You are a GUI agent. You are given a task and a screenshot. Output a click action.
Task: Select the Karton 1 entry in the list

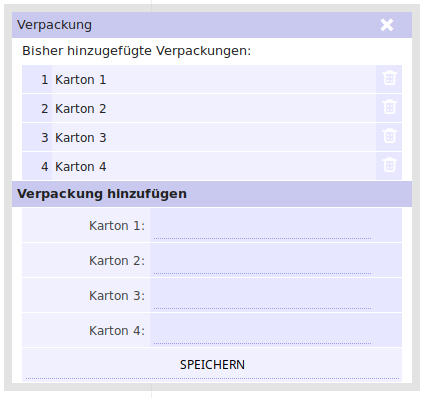214,80
